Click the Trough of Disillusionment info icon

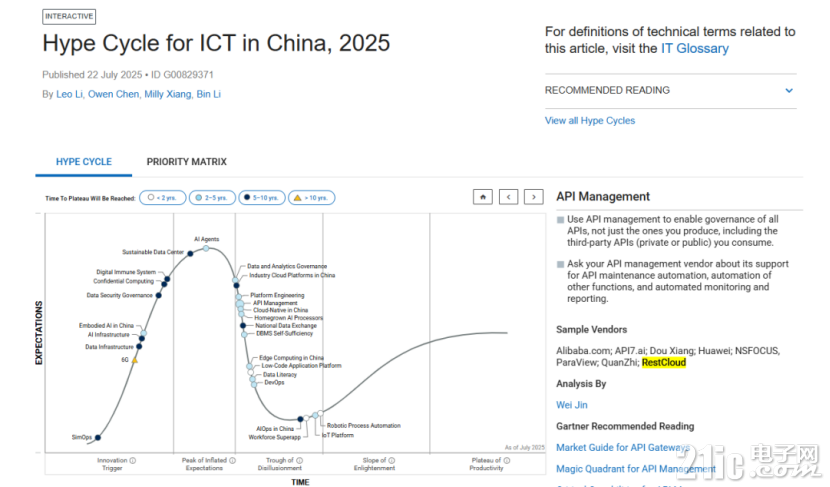tap(300, 461)
